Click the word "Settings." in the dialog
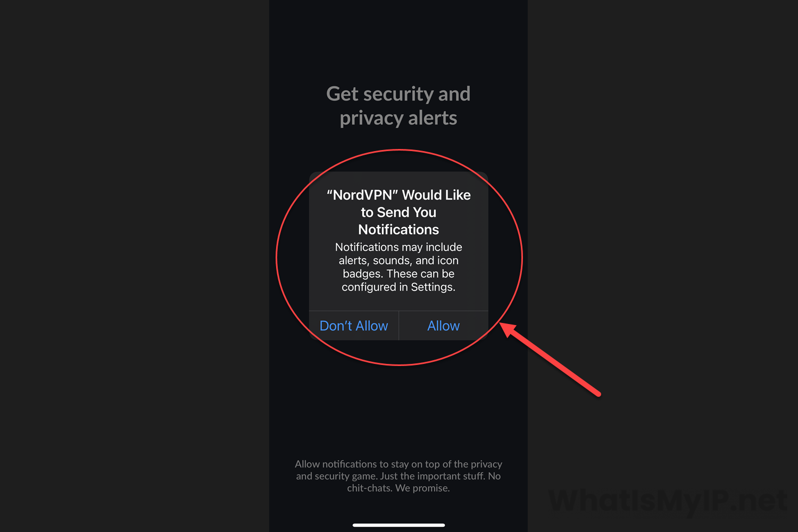 click(433, 287)
